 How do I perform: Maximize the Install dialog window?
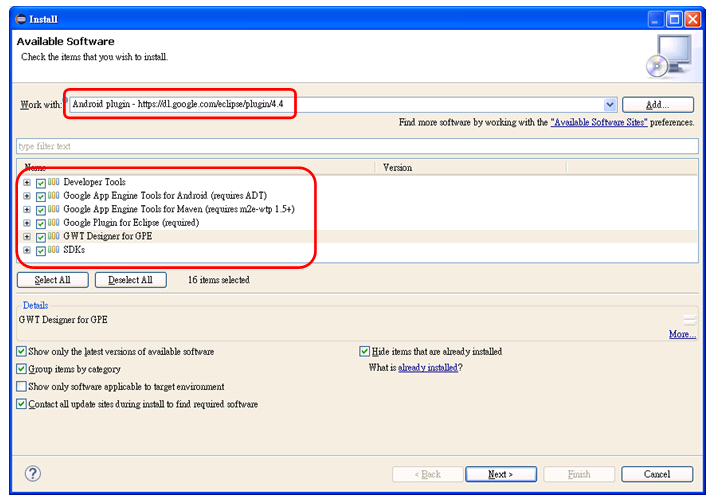pyautogui.click(x=674, y=19)
